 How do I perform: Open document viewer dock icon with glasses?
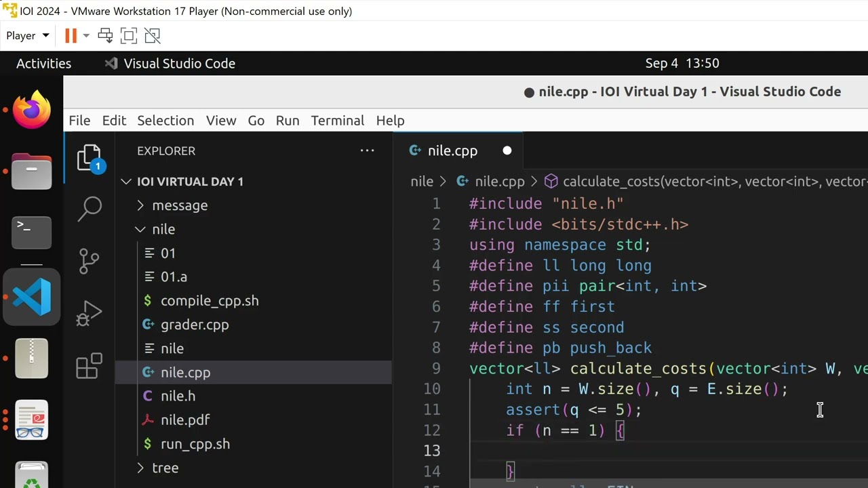[x=32, y=420]
